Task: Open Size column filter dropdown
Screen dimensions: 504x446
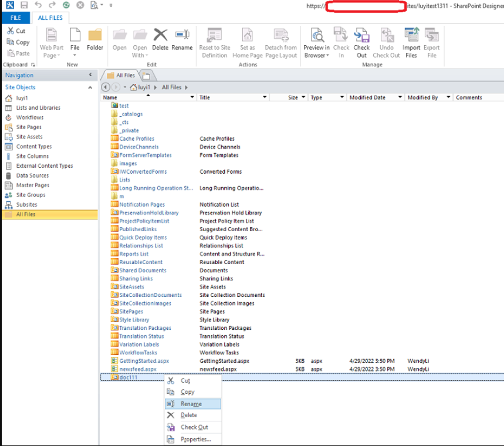Action: pos(303,97)
